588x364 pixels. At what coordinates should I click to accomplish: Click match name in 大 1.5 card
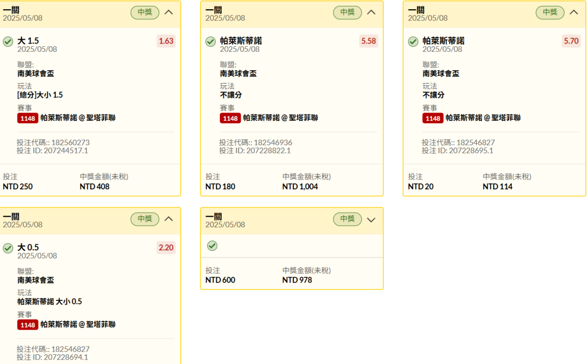coord(78,118)
